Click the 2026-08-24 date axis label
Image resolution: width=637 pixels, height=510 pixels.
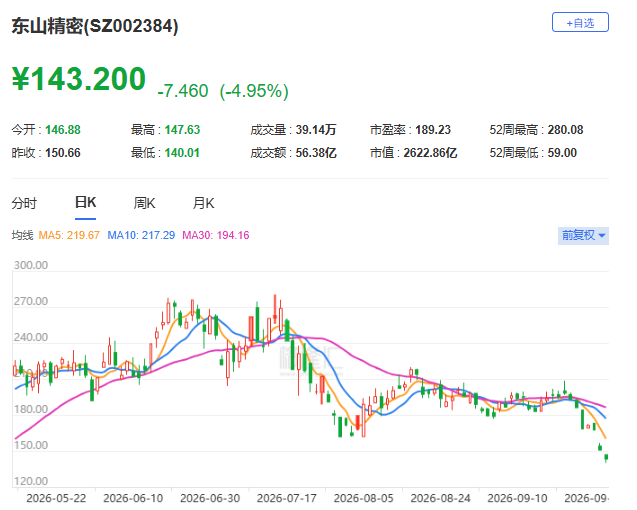(x=440, y=498)
